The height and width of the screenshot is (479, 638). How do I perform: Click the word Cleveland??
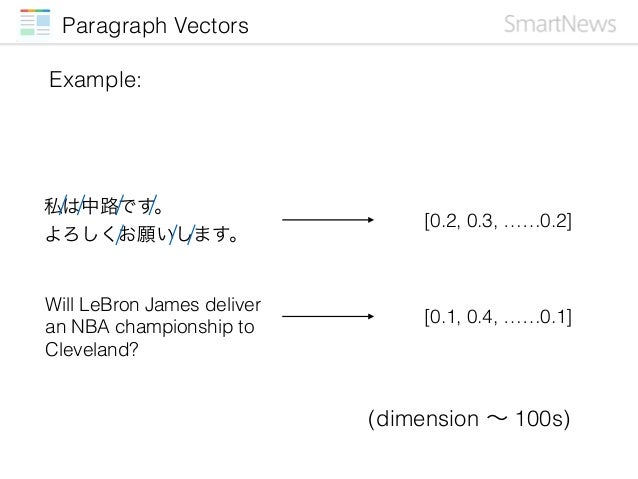(92, 349)
